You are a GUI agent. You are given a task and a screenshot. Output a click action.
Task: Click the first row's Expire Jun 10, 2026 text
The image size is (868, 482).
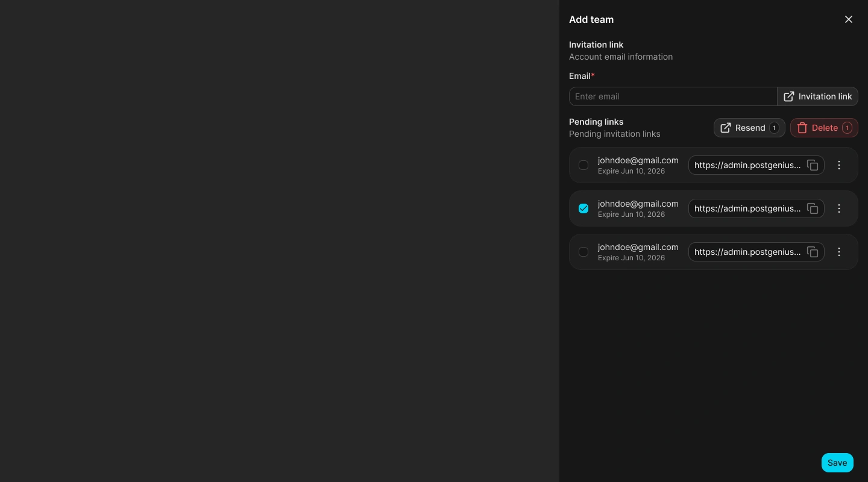631,171
